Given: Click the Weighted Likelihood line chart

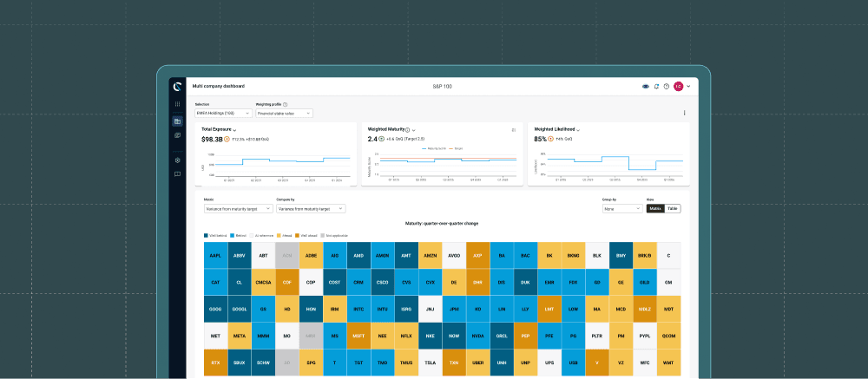Looking at the screenshot, I should [609, 167].
